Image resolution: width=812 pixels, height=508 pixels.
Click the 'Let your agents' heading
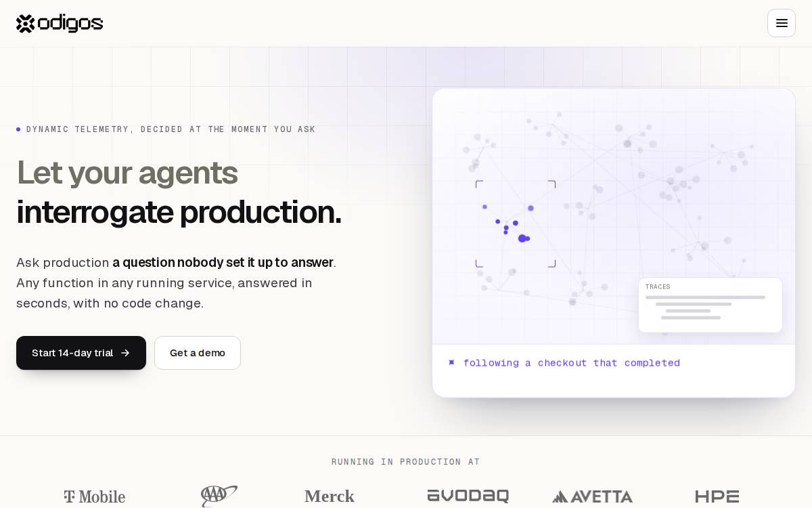[x=127, y=172]
